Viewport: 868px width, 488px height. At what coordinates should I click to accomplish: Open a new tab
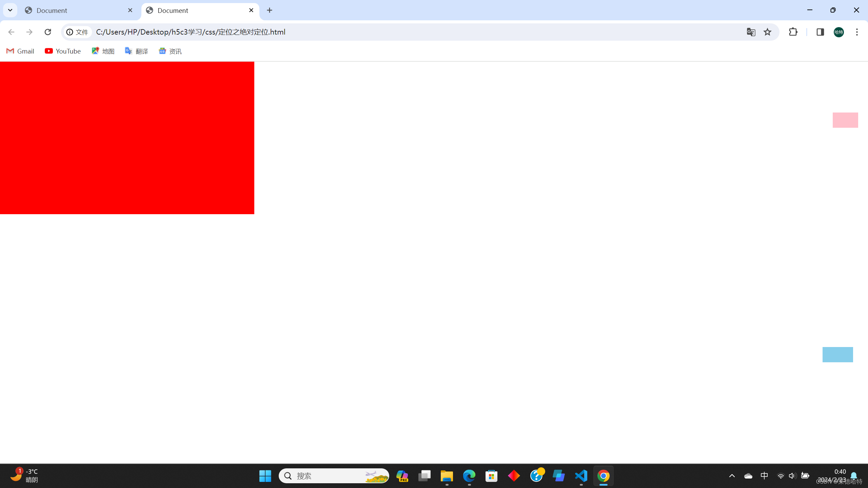pyautogui.click(x=270, y=10)
